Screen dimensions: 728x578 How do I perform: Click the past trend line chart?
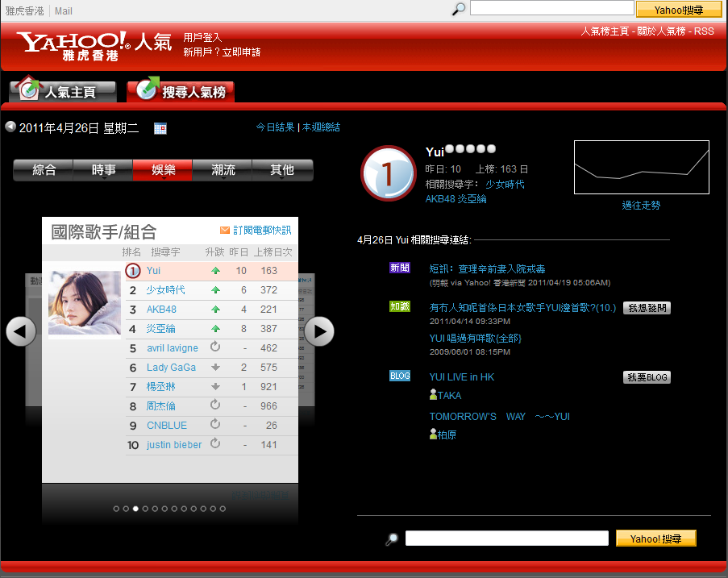point(642,167)
